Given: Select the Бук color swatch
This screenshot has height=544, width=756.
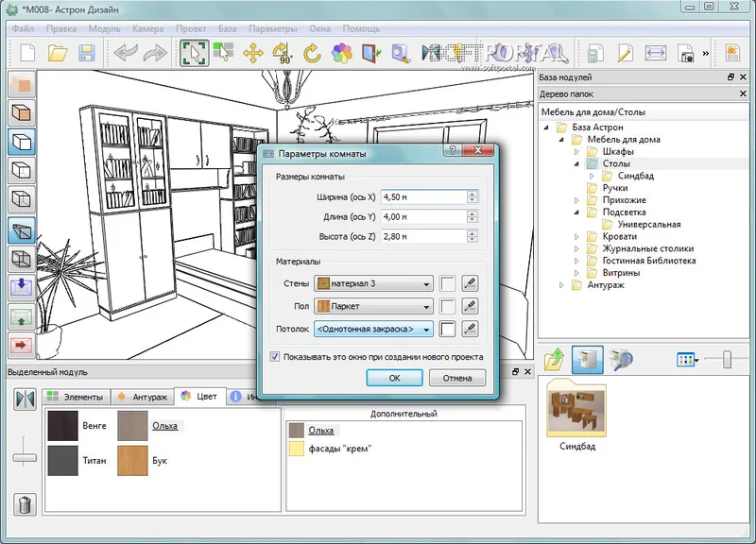Looking at the screenshot, I should point(132,461).
